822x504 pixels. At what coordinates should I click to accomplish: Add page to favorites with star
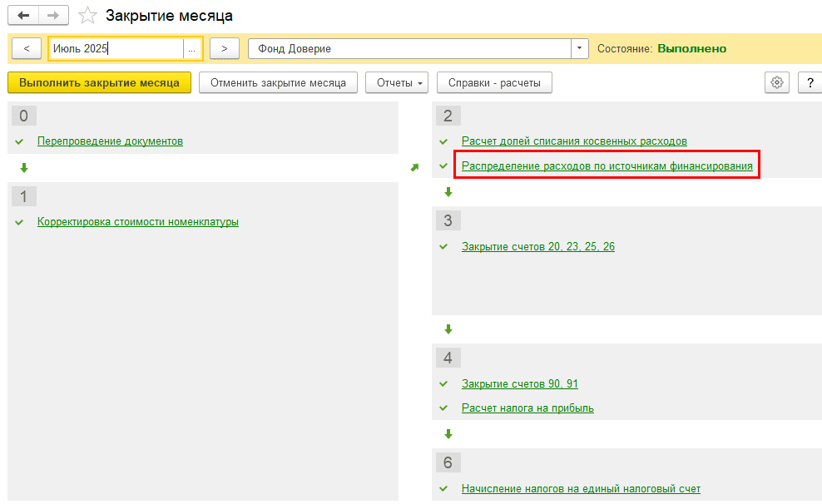coord(87,16)
